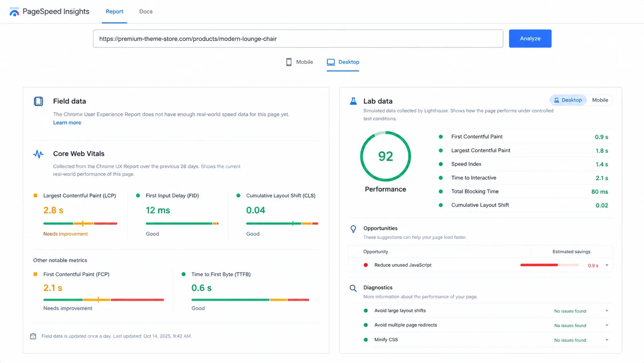644x363 pixels.
Task: Click the PageSpeed Insights logo icon
Action: click(14, 12)
